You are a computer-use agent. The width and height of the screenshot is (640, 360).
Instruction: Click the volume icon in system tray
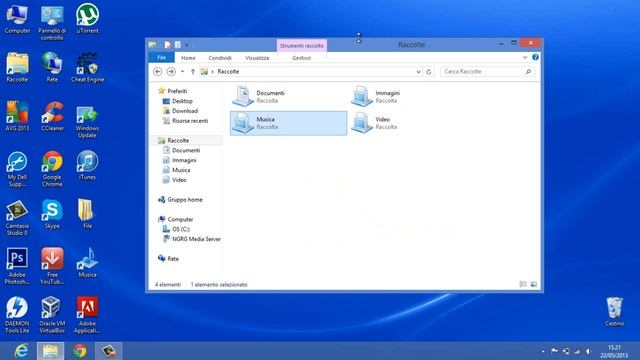(x=588, y=351)
